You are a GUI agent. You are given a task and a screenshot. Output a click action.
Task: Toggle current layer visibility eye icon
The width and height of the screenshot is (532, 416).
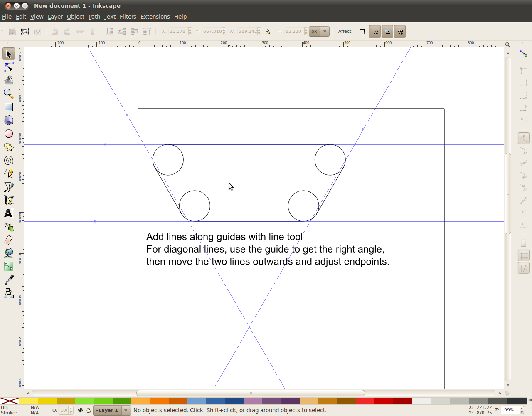[x=80, y=410]
